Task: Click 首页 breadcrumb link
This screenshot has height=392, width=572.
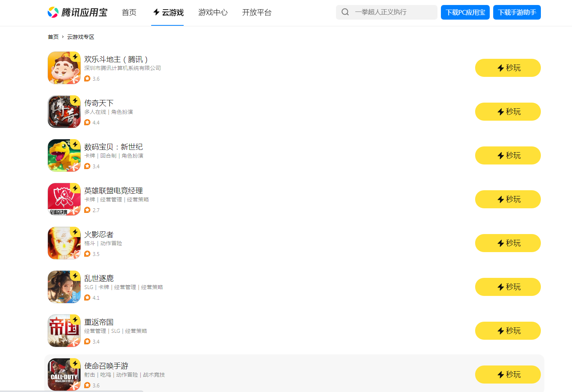Action: pyautogui.click(x=53, y=37)
